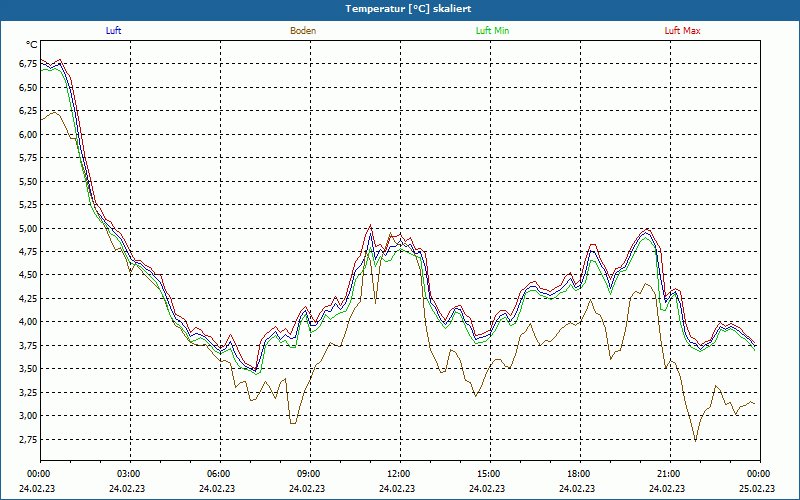Click the '3,25' y-axis value
The image size is (800, 500).
28,392
